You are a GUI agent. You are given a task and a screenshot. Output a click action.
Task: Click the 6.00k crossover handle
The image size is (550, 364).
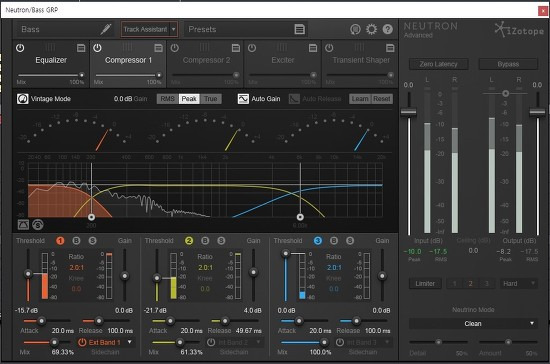tap(300, 217)
